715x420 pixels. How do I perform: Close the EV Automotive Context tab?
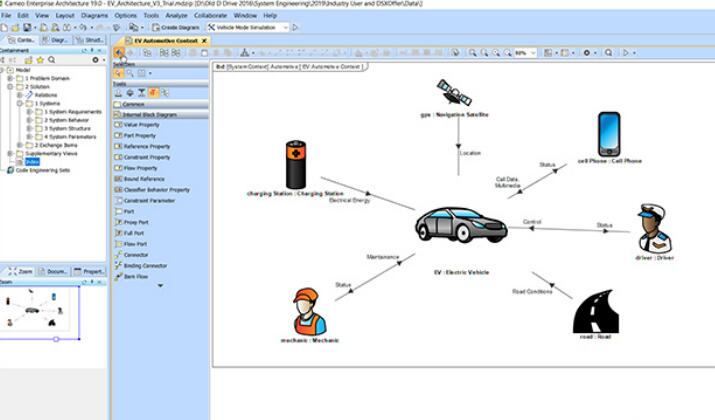pyautogui.click(x=201, y=40)
